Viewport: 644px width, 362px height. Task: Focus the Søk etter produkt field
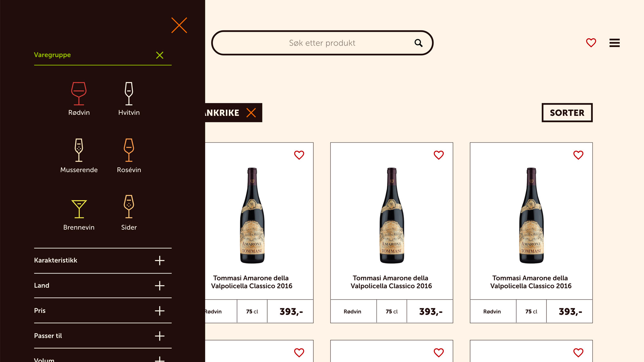click(x=322, y=43)
